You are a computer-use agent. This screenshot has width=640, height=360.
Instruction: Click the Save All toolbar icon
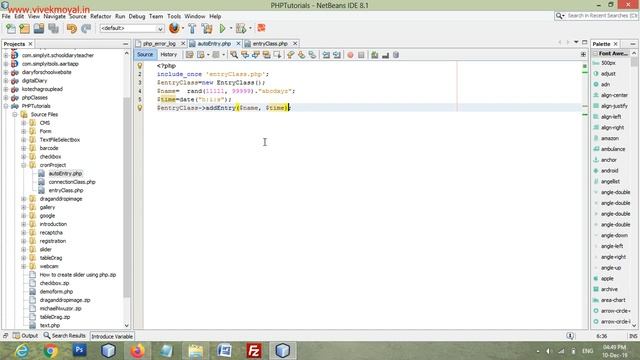[54, 28]
